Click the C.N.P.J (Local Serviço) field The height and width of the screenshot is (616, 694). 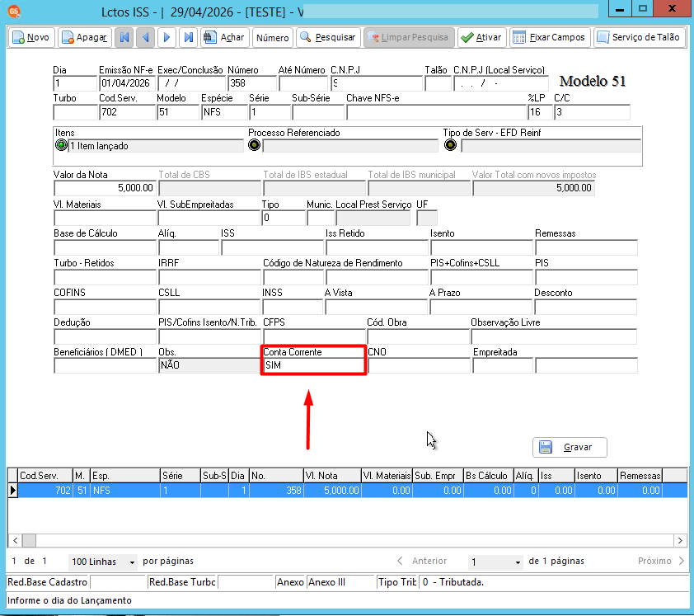click(x=500, y=83)
